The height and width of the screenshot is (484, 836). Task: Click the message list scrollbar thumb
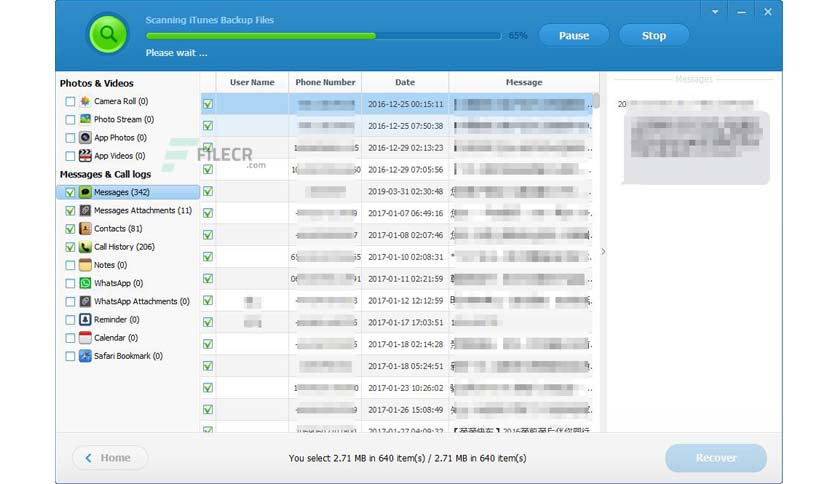click(596, 100)
